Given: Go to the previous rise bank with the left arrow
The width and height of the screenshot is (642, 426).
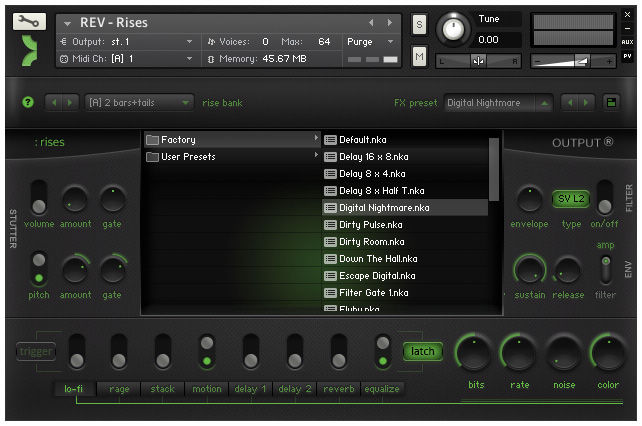Looking at the screenshot, I should [x=54, y=102].
